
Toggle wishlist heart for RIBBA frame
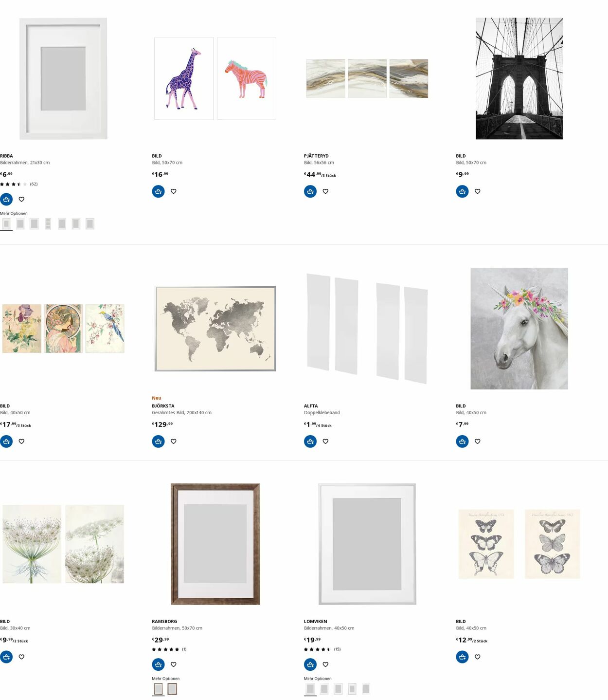pyautogui.click(x=21, y=199)
